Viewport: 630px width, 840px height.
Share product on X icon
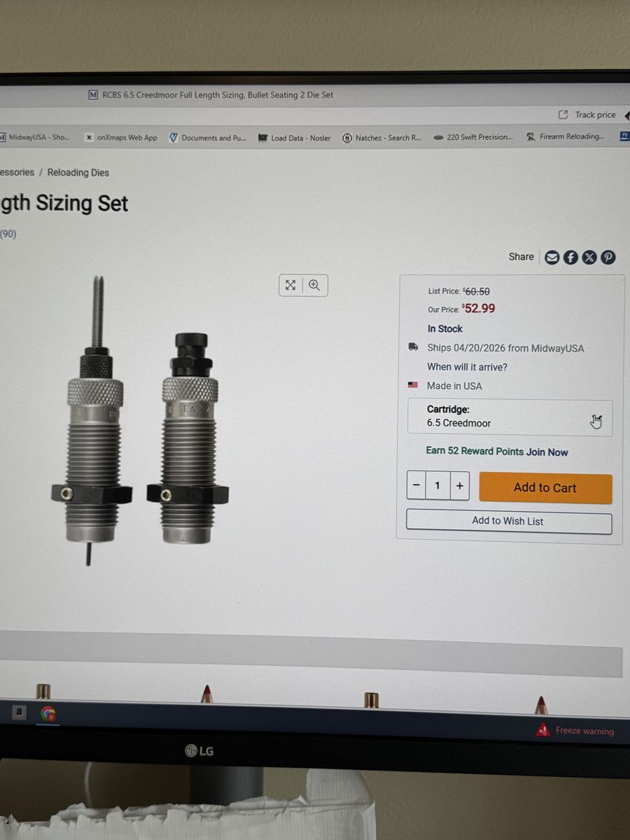(589, 258)
